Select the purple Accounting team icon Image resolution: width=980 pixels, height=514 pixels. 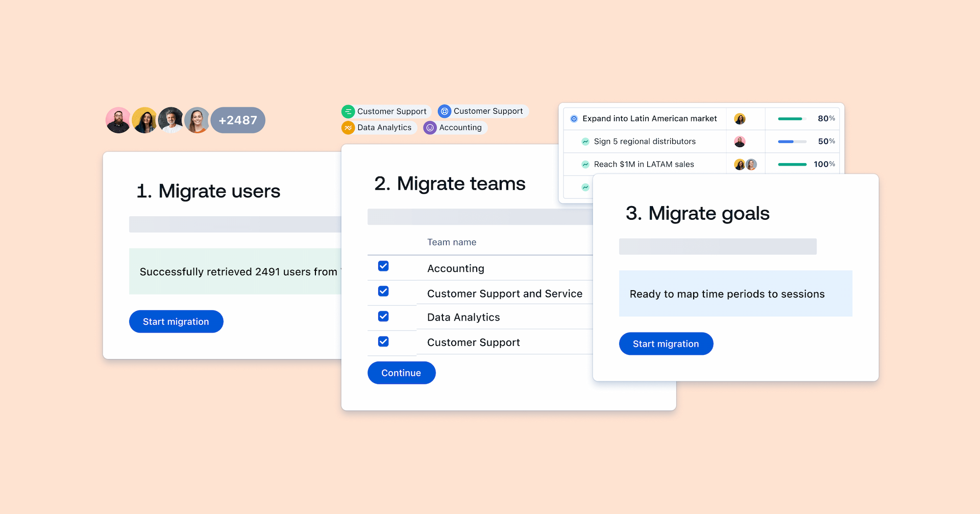click(430, 127)
